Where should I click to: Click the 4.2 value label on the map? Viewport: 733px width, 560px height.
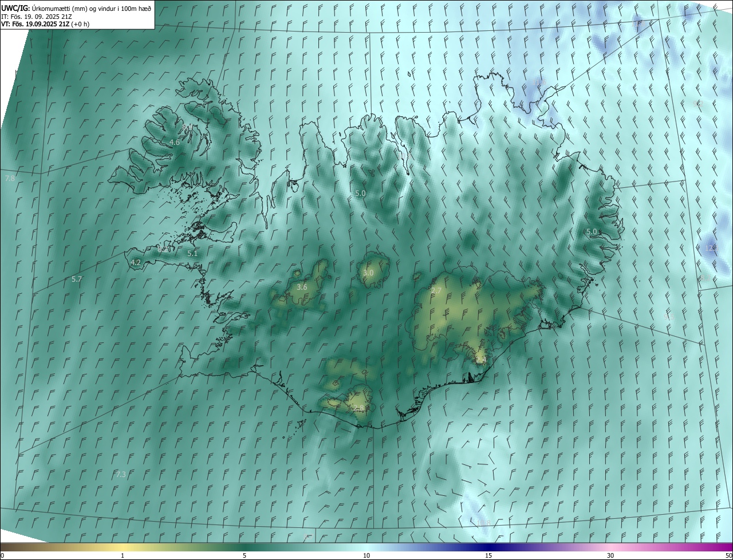pos(136,262)
